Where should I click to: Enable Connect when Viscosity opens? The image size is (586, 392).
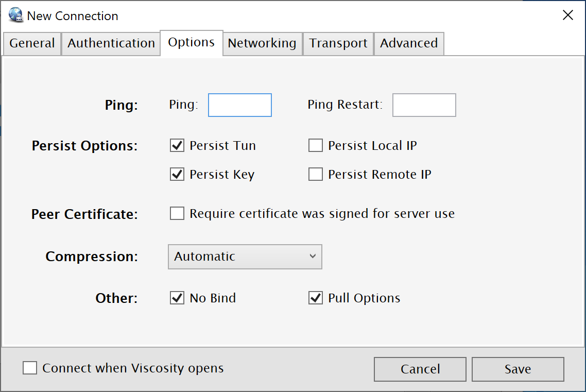coord(29,368)
